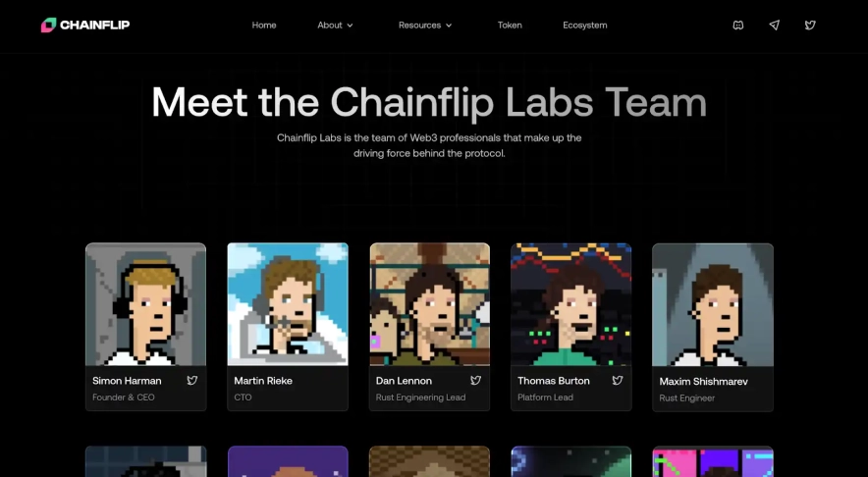The width and height of the screenshot is (868, 477).
Task: Click the Chainflip logo
Action: [x=85, y=25]
